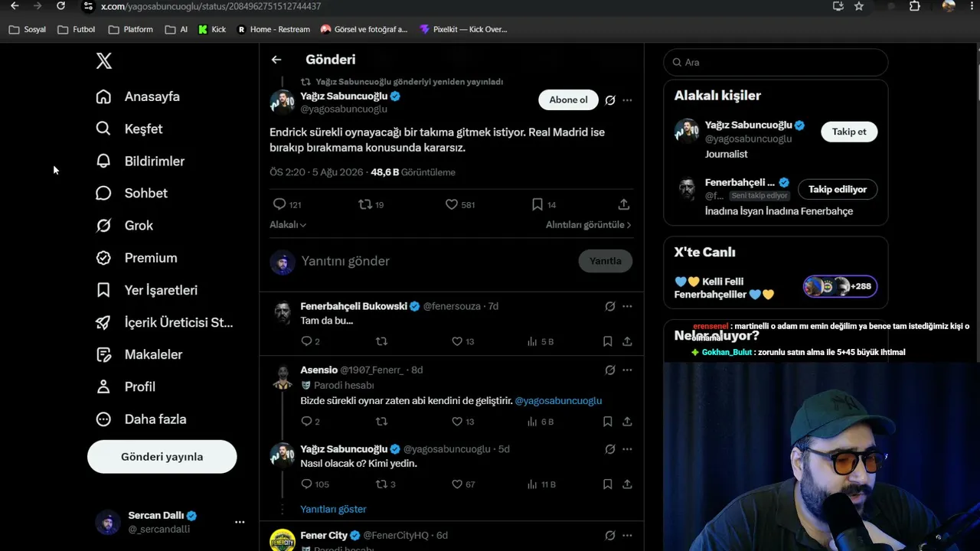
Task: Click the Yanıtları göster link
Action: tap(333, 509)
